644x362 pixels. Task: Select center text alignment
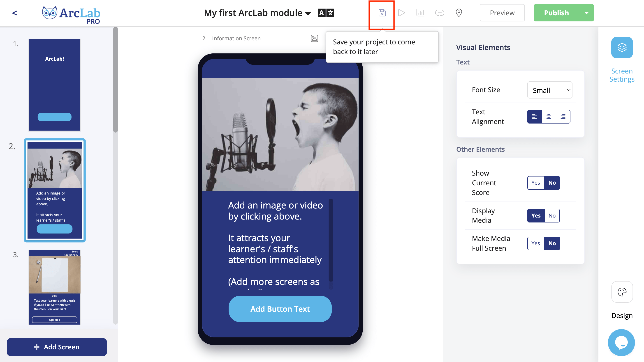pos(549,117)
